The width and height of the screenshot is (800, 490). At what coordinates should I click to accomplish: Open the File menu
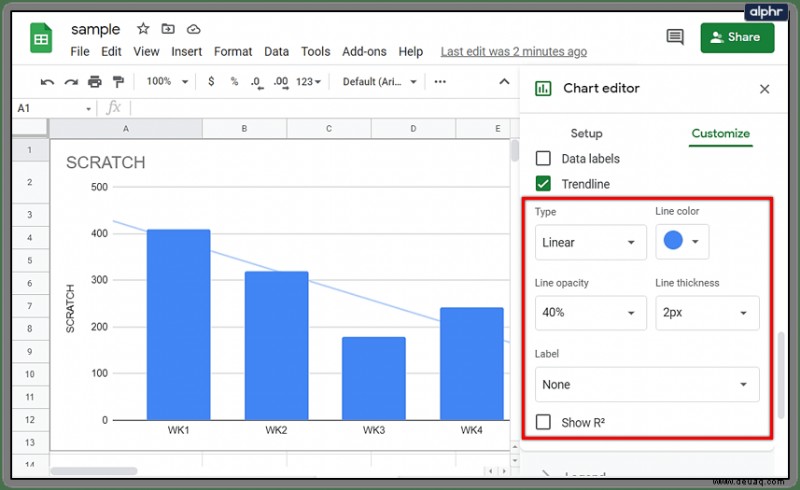click(80, 52)
